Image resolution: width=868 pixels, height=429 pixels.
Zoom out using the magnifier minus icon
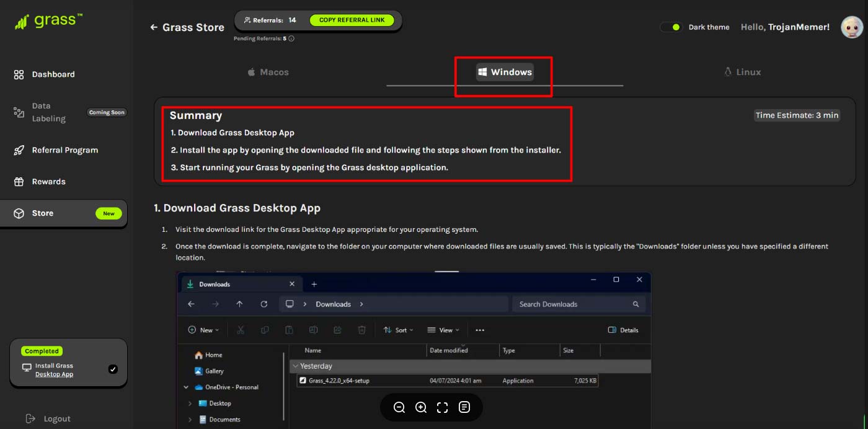click(399, 407)
